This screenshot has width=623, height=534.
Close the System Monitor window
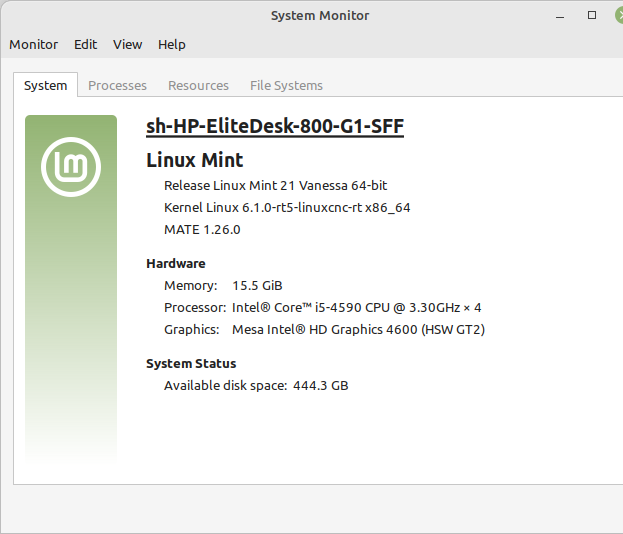[619, 15]
